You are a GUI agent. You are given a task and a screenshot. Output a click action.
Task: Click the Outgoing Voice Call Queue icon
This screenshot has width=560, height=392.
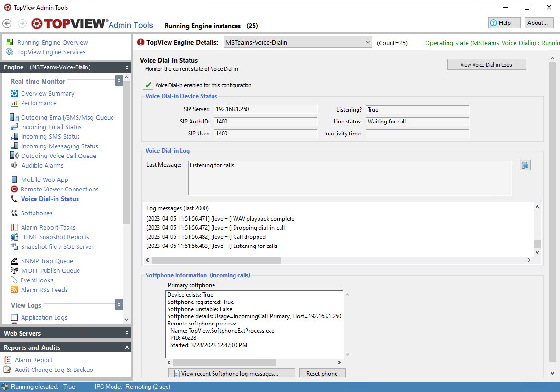[14, 156]
